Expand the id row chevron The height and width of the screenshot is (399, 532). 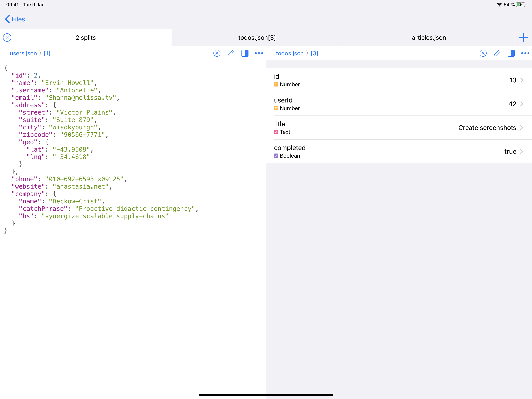521,80
